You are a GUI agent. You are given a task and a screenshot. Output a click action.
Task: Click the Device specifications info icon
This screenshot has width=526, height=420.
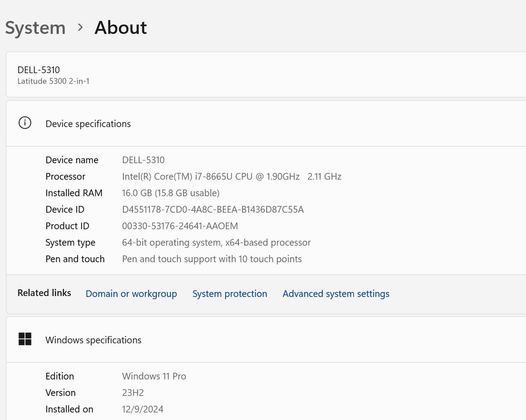coord(25,123)
